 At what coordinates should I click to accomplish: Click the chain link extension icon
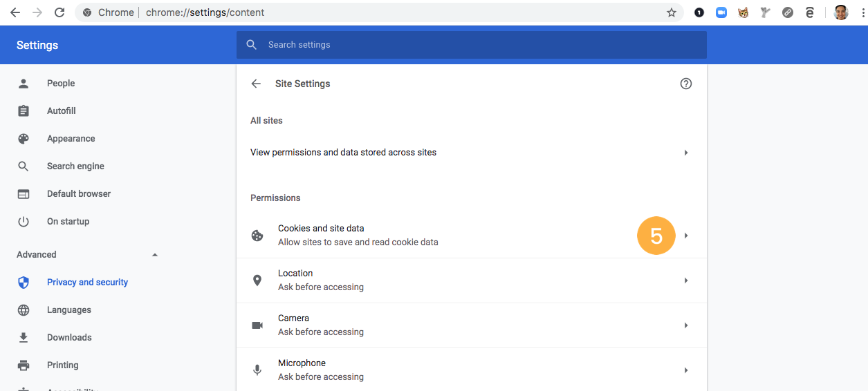(787, 12)
